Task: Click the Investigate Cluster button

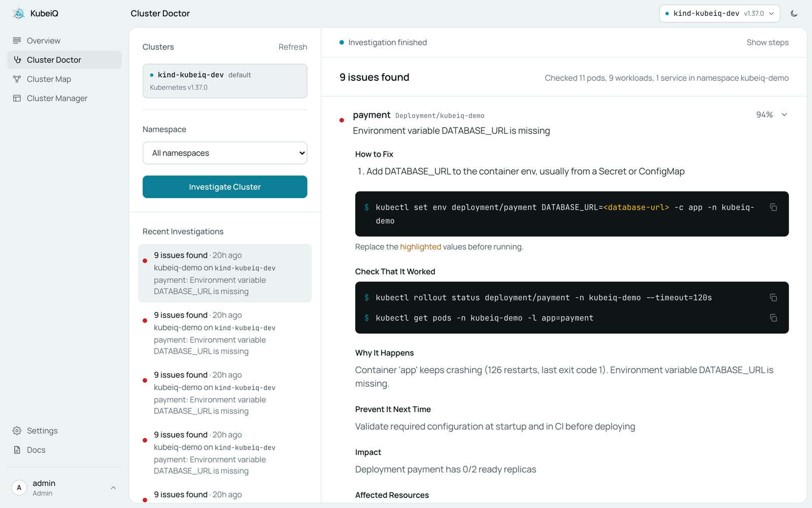Action: point(225,187)
